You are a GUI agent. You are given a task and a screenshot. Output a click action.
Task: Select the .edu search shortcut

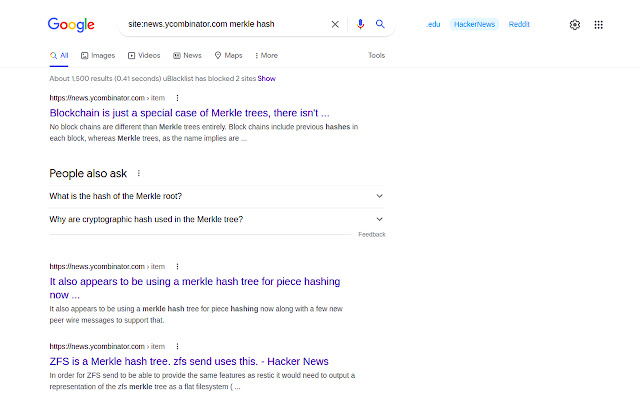pyautogui.click(x=433, y=24)
